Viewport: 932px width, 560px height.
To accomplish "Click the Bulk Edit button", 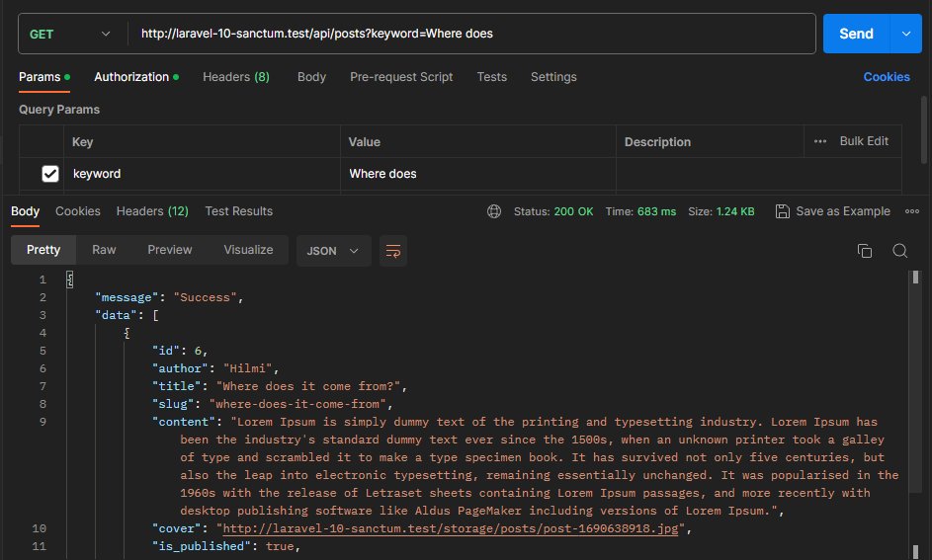I will pyautogui.click(x=864, y=141).
